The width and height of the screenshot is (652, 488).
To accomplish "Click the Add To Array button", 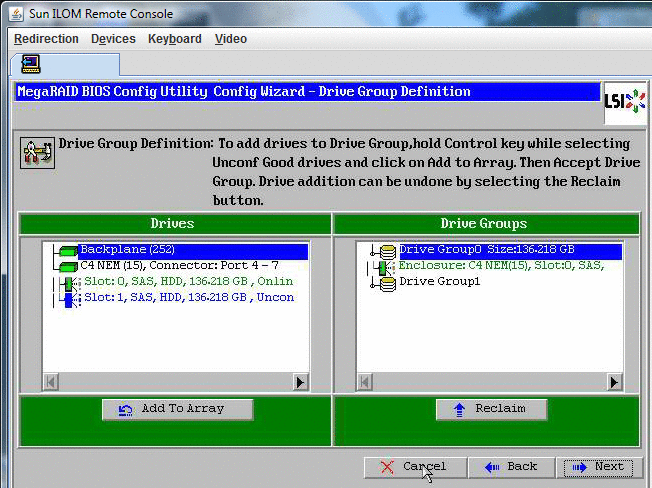I will point(178,409).
